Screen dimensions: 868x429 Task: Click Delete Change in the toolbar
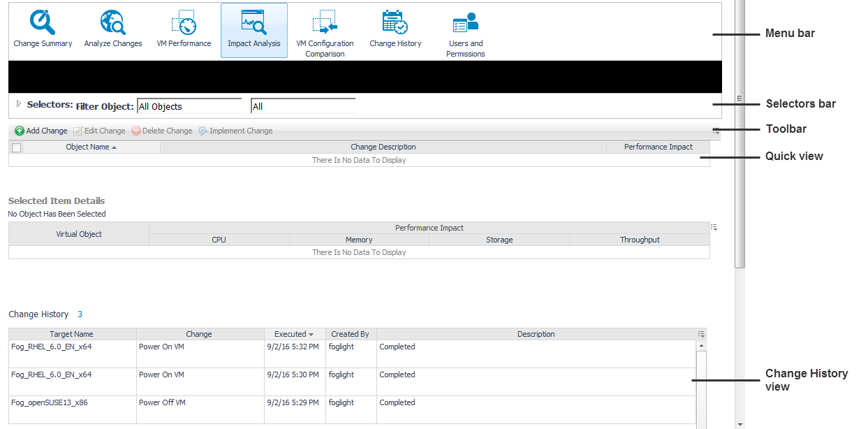point(161,131)
